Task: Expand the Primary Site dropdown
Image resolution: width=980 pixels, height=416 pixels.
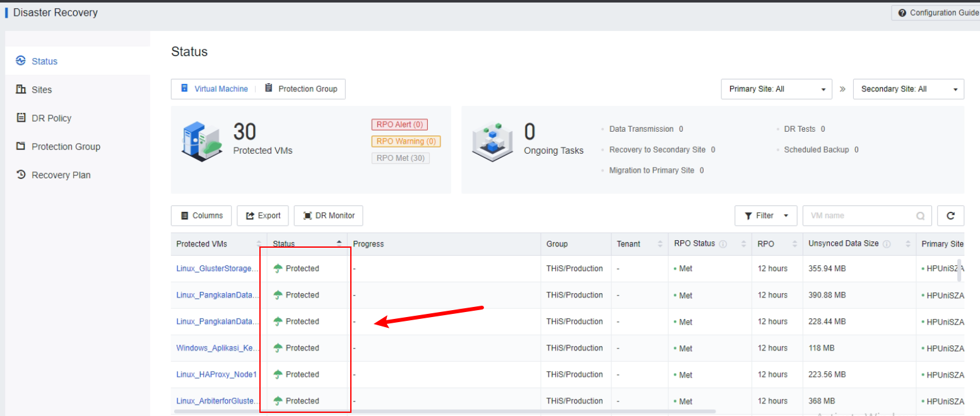Action: click(x=777, y=89)
